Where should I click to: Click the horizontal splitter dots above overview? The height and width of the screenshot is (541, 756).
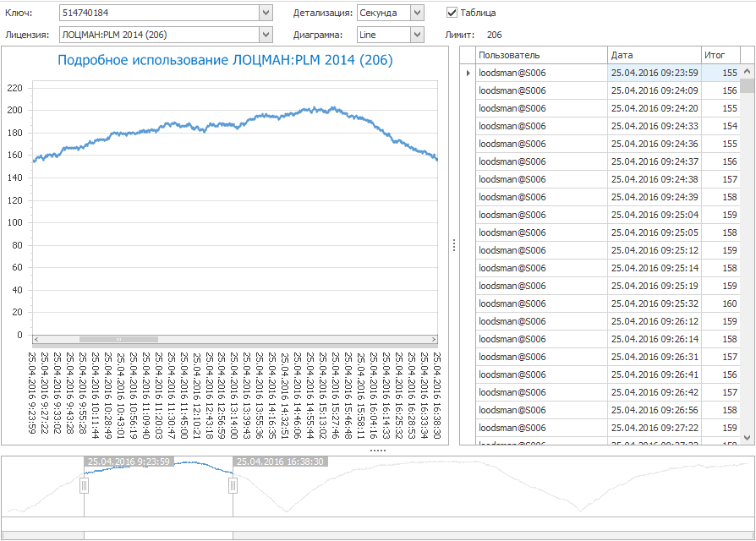click(x=378, y=451)
